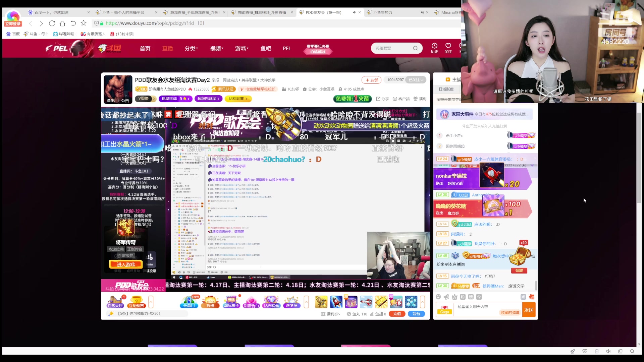
Task: Click the rocket icon in browser status bar
Action: point(573,351)
